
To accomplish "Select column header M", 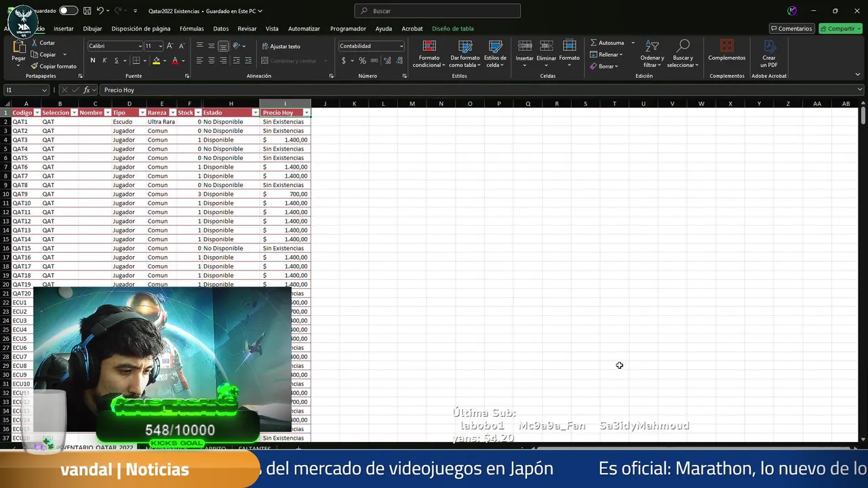I will click(x=412, y=104).
